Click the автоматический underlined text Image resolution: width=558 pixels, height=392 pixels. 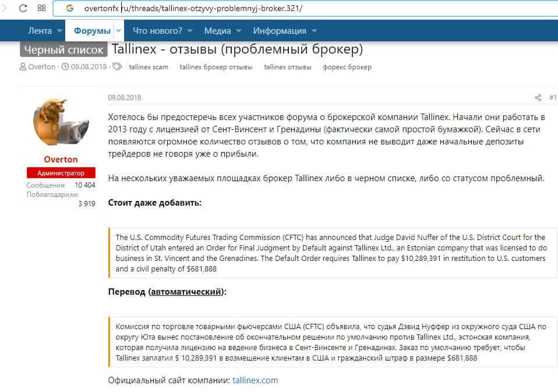tap(186, 292)
